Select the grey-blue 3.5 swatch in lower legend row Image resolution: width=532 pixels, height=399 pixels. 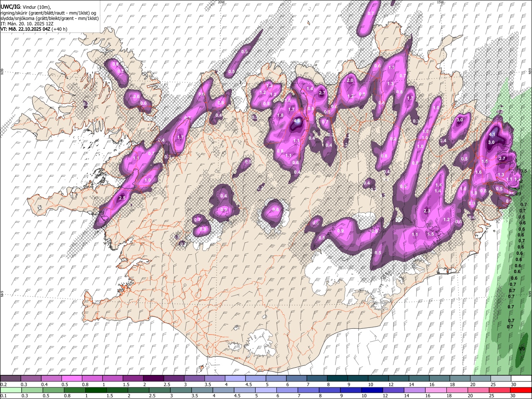click(x=202, y=390)
